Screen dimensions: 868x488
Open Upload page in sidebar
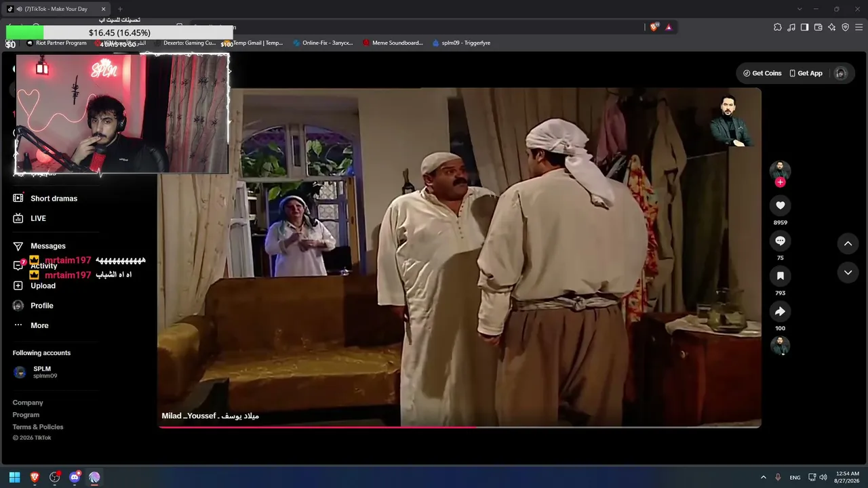35,285
